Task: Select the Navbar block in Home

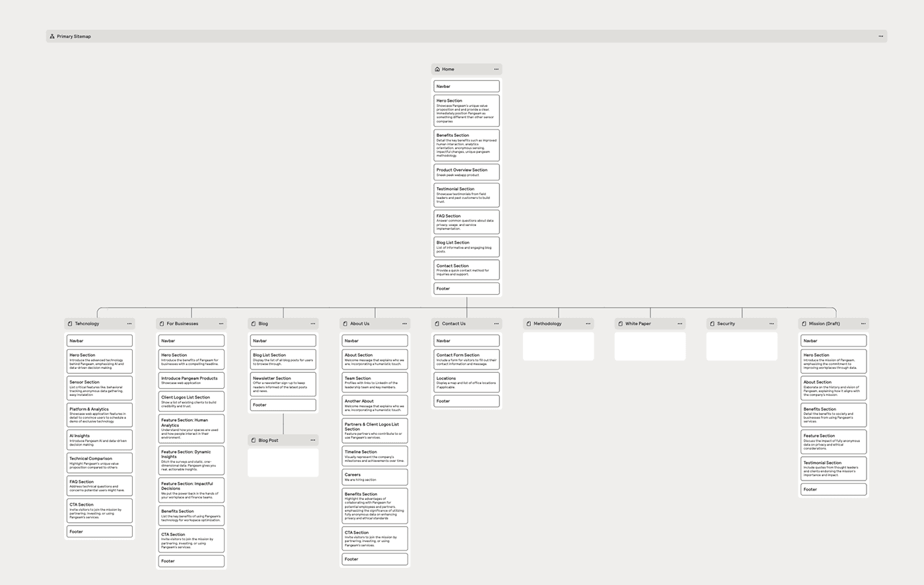Action: (466, 86)
